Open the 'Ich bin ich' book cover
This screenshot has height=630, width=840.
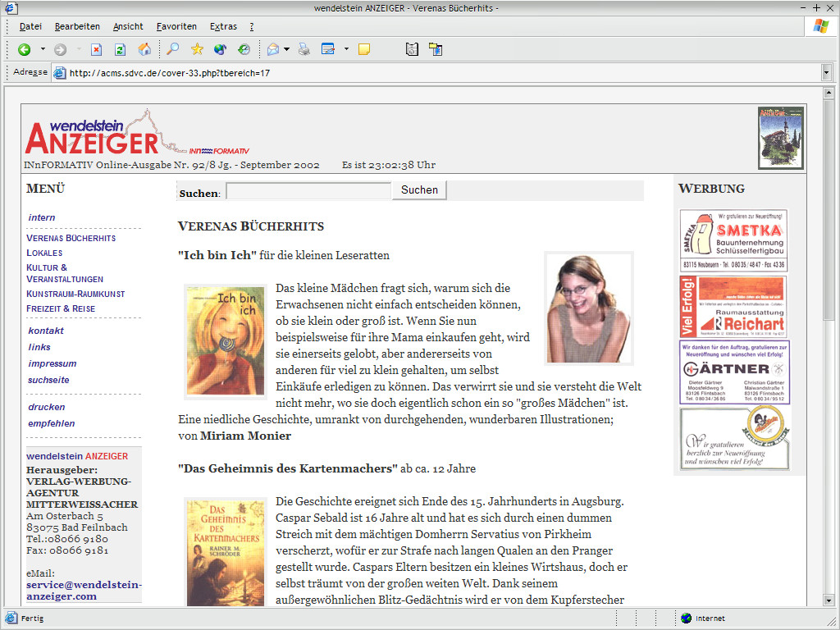[x=226, y=341]
